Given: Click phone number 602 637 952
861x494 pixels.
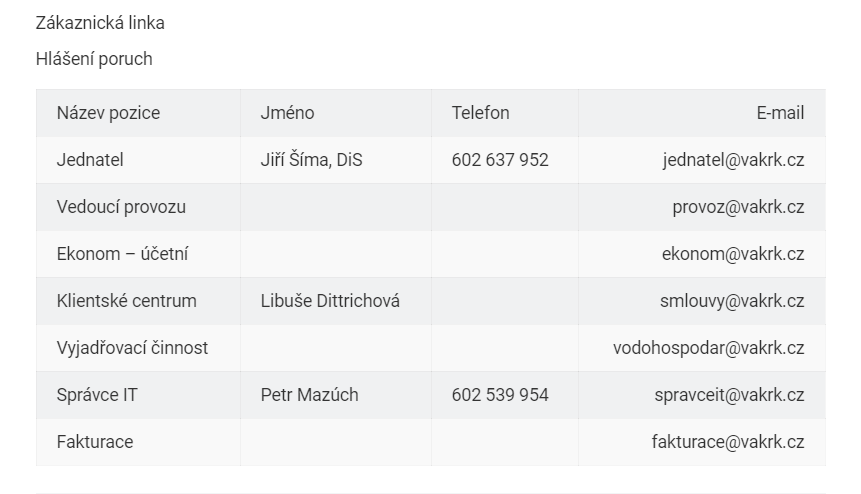Looking at the screenshot, I should (x=500, y=160).
